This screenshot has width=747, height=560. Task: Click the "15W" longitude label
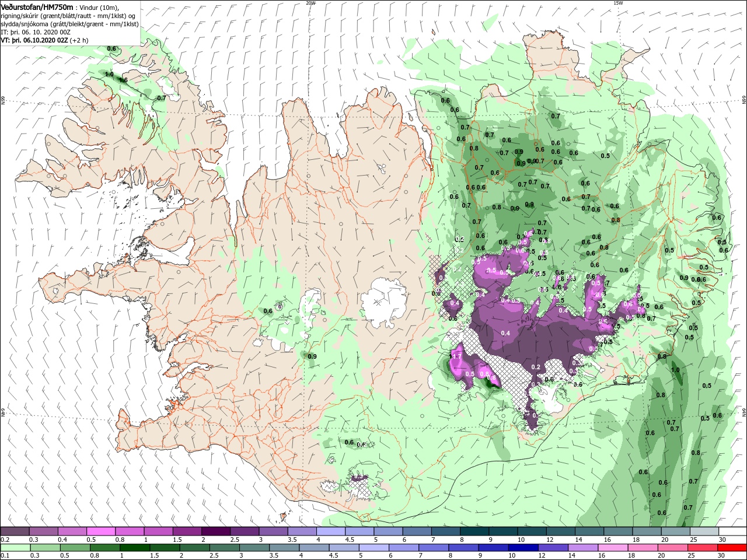pos(618,3)
